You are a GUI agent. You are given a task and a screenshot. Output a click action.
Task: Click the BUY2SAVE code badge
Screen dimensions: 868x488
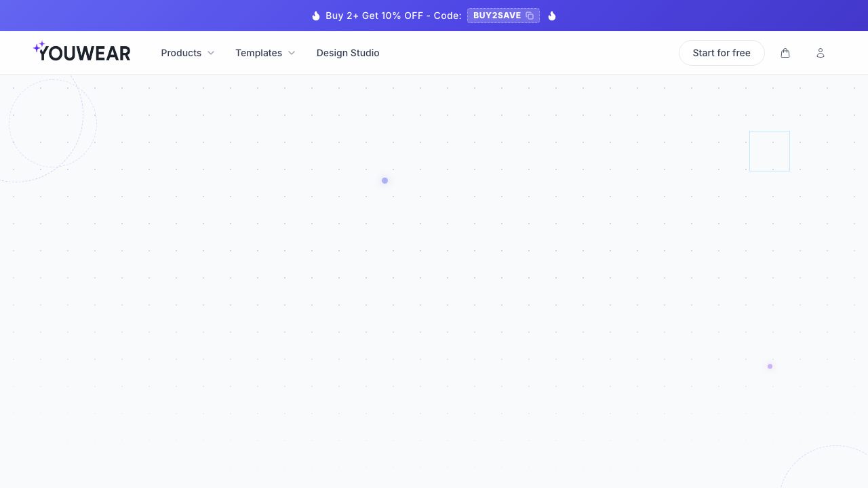503,16
